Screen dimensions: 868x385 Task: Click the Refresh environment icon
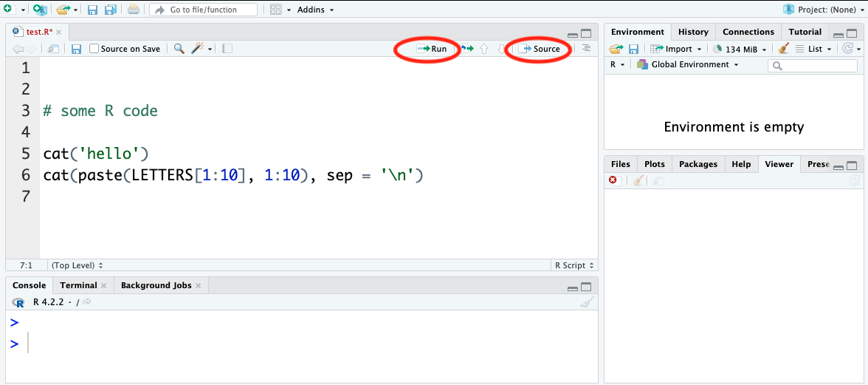(x=847, y=49)
